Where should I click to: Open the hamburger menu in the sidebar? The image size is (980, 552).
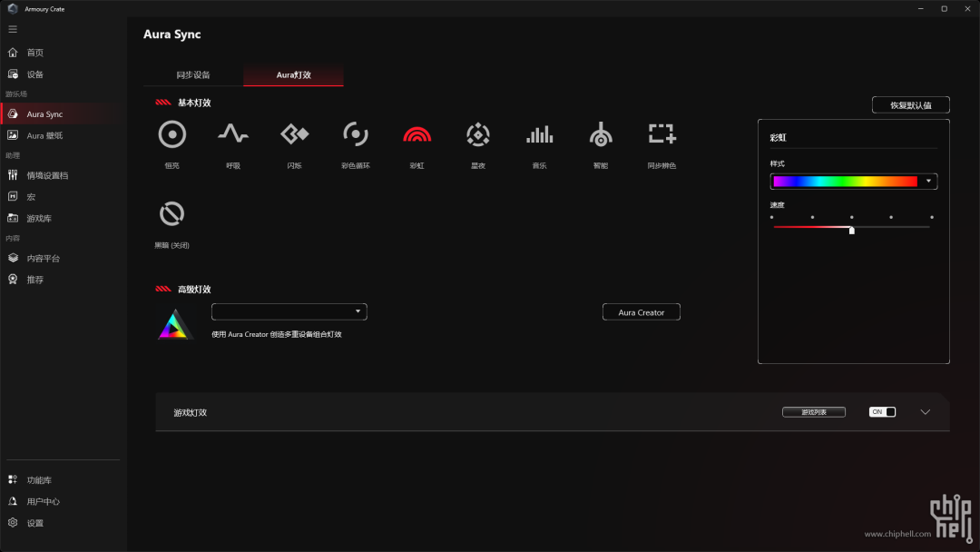(13, 29)
